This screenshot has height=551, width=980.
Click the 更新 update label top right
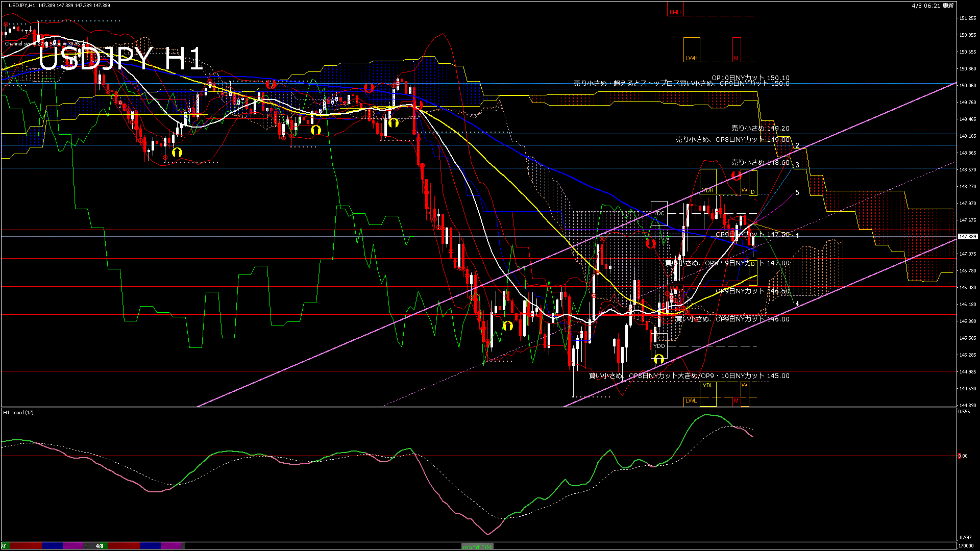tap(948, 6)
